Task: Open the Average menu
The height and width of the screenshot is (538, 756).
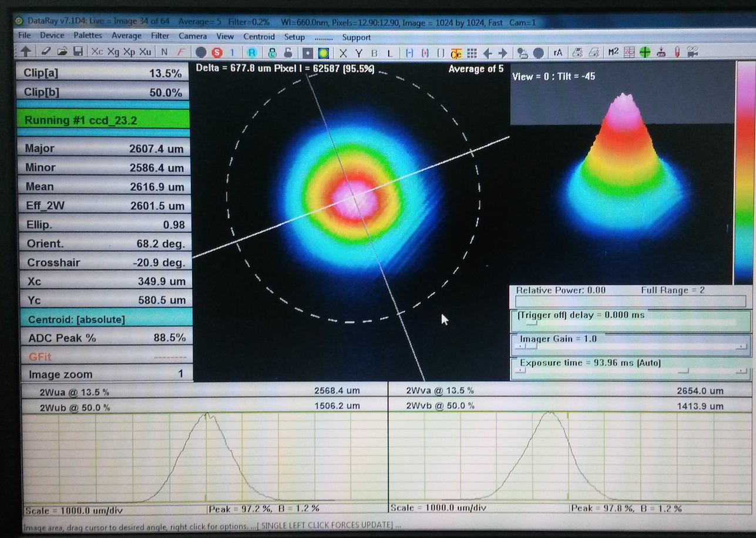Action: point(126,36)
